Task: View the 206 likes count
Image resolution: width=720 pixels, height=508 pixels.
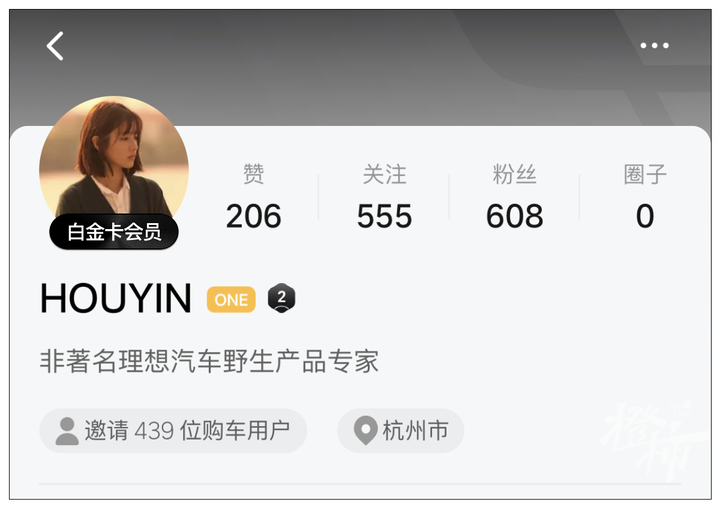Action: (x=253, y=216)
